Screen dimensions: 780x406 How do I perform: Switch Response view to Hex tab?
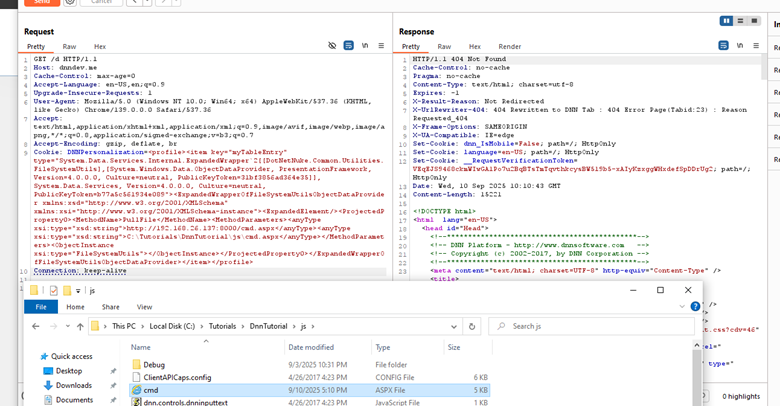475,47
